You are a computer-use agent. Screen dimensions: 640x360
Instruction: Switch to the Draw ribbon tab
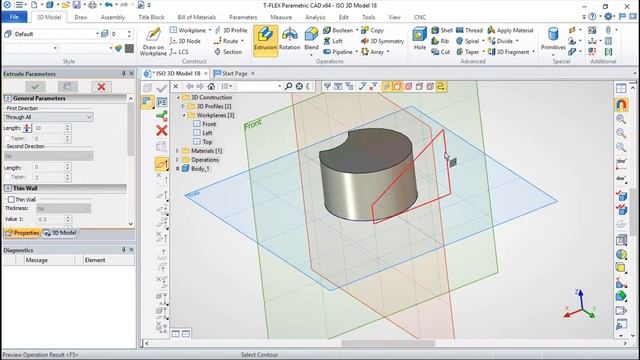click(81, 17)
